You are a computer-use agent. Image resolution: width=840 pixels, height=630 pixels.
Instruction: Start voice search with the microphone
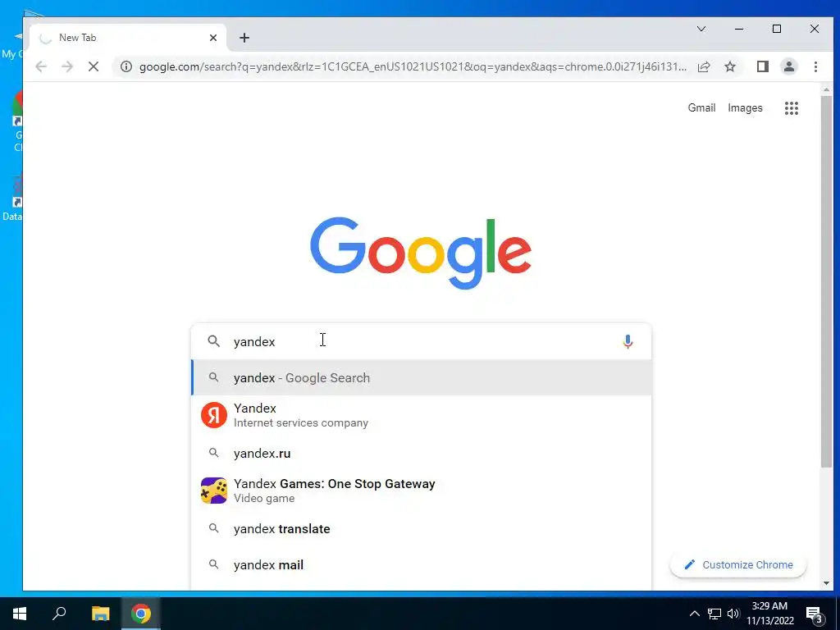628,341
